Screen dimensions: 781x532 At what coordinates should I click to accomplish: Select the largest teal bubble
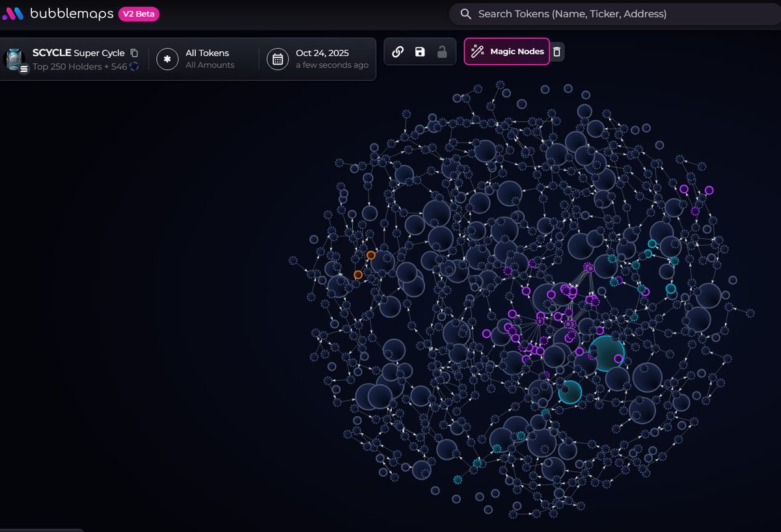(x=607, y=353)
